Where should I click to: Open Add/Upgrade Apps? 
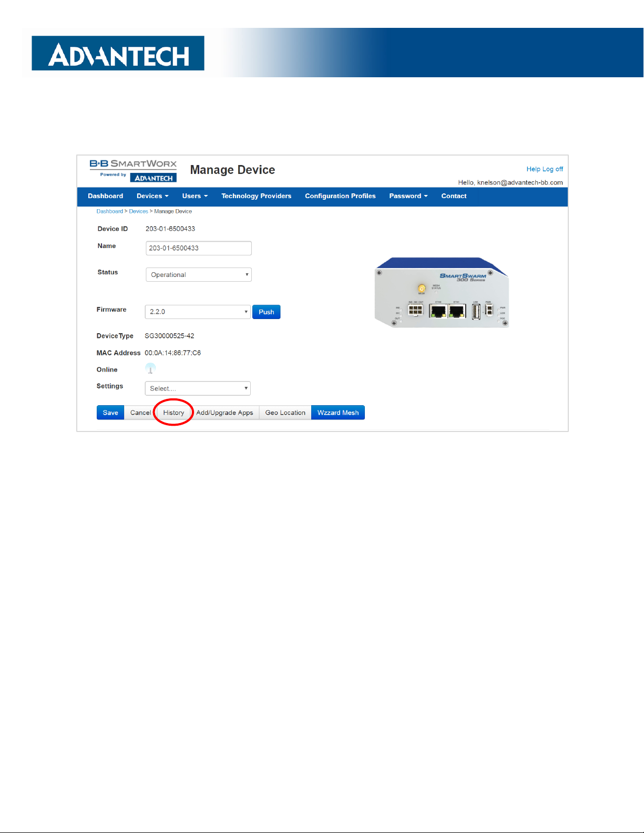coord(224,413)
